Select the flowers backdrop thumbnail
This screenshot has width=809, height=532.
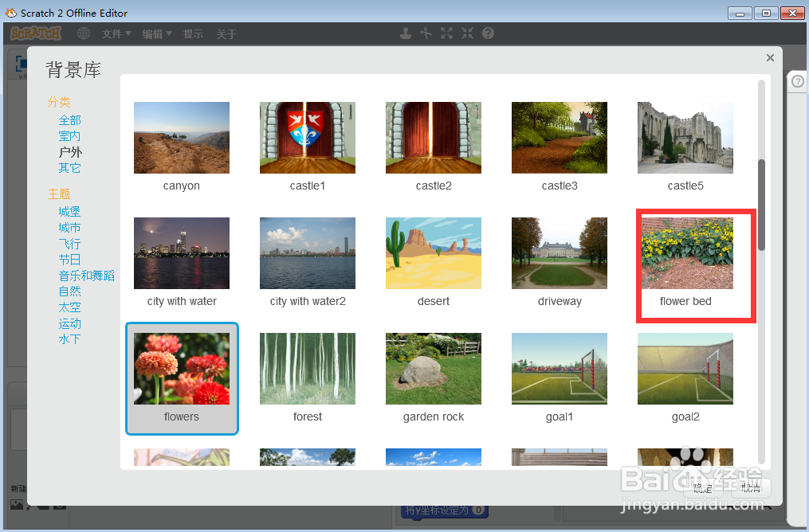[182, 369]
